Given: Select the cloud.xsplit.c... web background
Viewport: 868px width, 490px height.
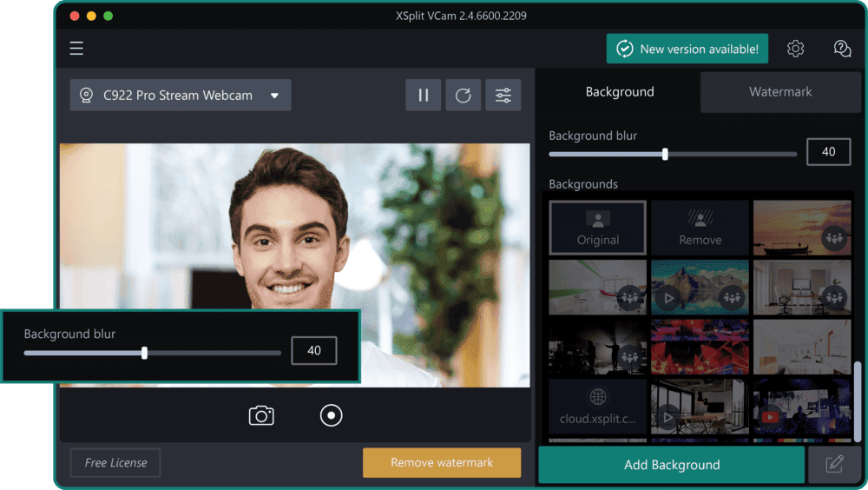Looking at the screenshot, I should pyautogui.click(x=597, y=407).
